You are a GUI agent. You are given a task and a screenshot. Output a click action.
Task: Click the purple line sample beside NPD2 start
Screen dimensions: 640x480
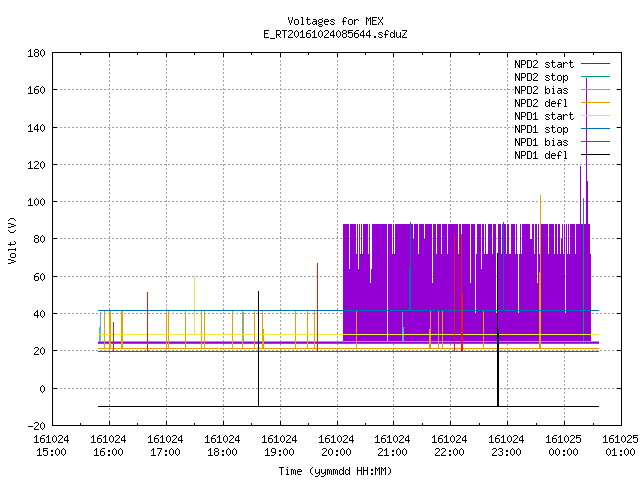(x=595, y=64)
